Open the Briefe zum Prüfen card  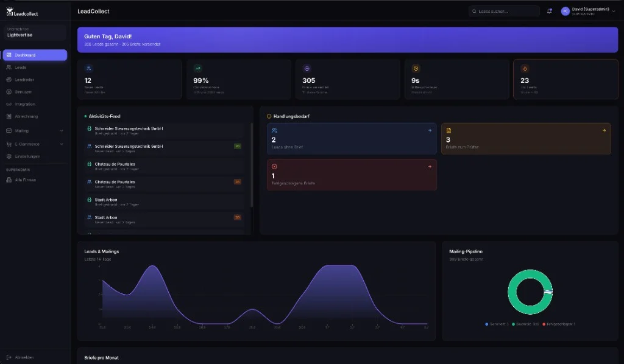point(526,139)
